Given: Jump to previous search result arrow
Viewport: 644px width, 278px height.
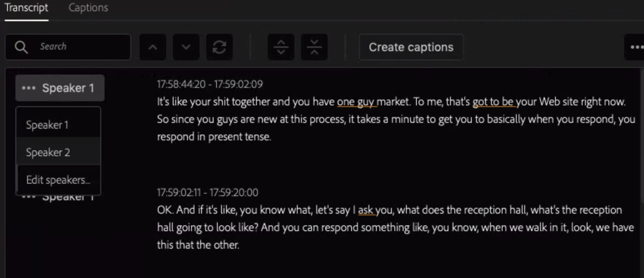Looking at the screenshot, I should pos(153,47).
